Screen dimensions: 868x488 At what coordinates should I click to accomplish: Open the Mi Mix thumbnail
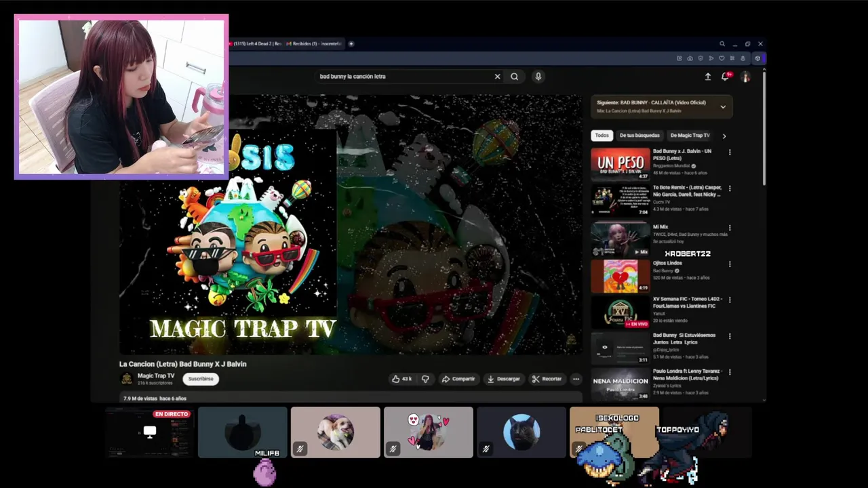point(620,239)
